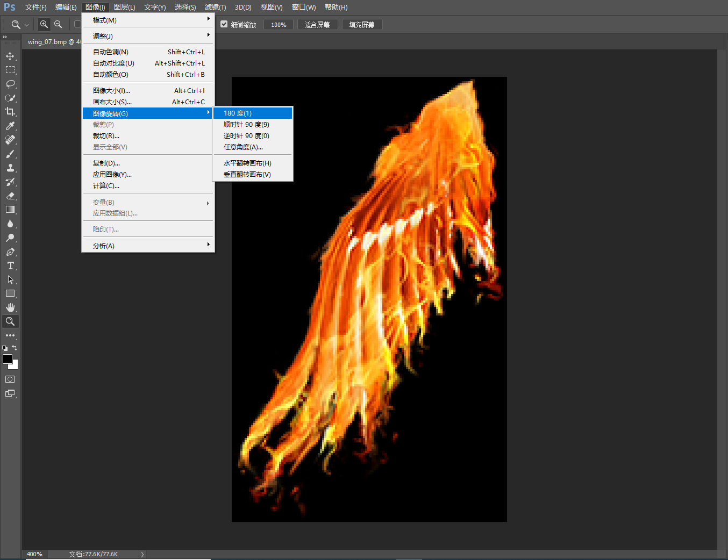This screenshot has height=560, width=728.
Task: Click the 适合屏幕 button
Action: [317, 25]
